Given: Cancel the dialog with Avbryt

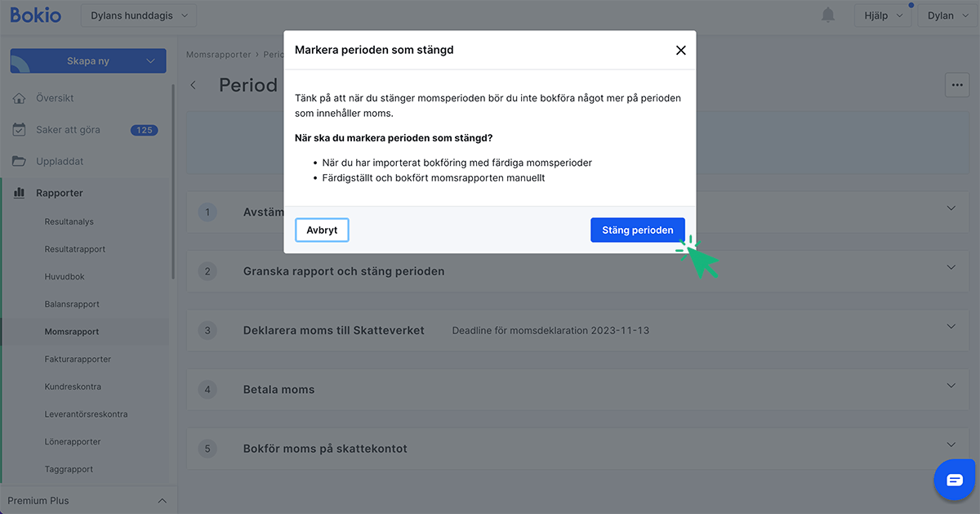Looking at the screenshot, I should [321, 230].
